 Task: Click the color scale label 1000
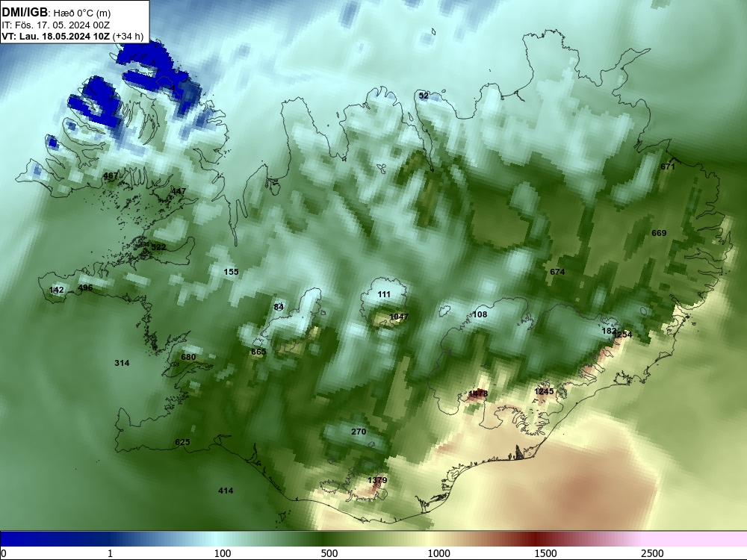pyautogui.click(x=438, y=553)
